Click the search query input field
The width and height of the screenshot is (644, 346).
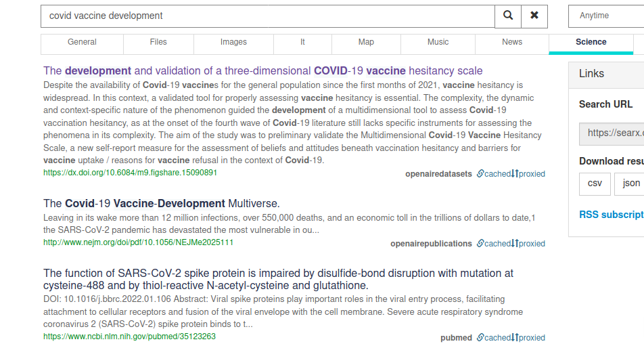267,16
